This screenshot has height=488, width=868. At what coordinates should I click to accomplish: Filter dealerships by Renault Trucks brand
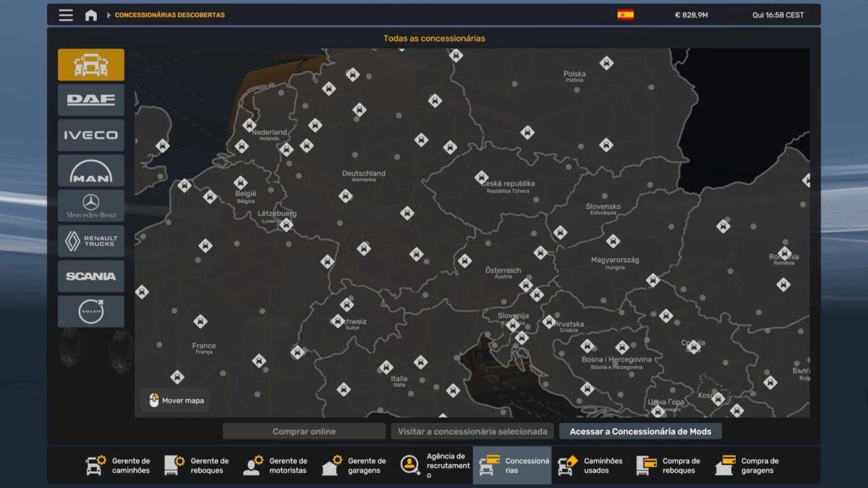click(91, 241)
